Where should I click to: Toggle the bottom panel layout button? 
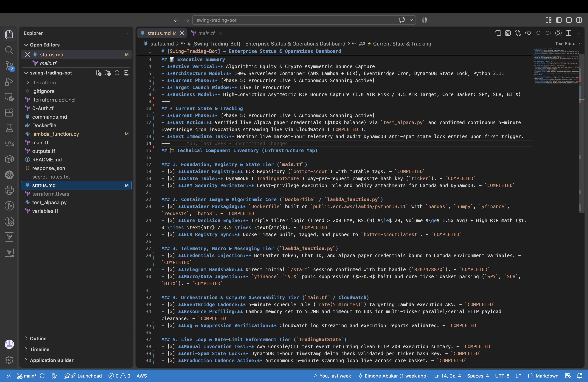569,20
